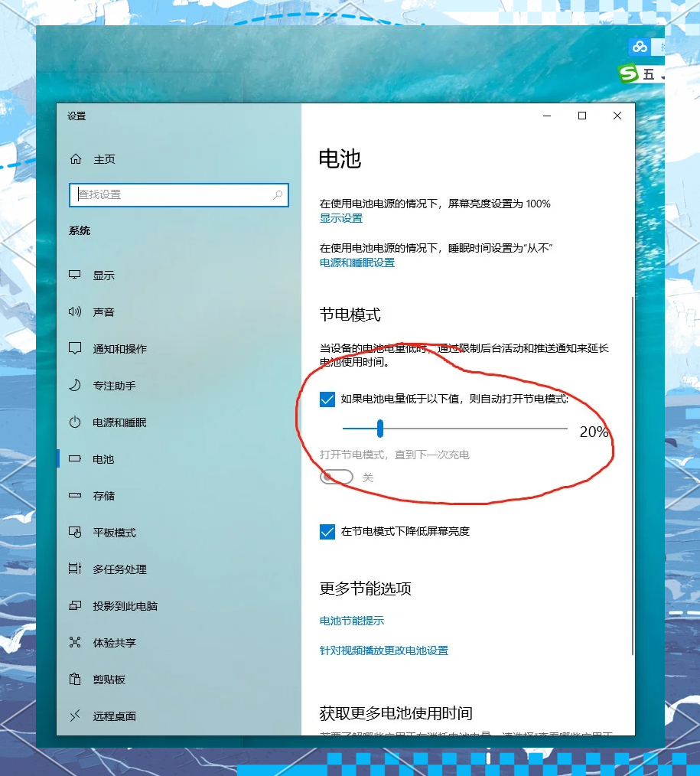Click the Tablet mode icon

click(75, 532)
